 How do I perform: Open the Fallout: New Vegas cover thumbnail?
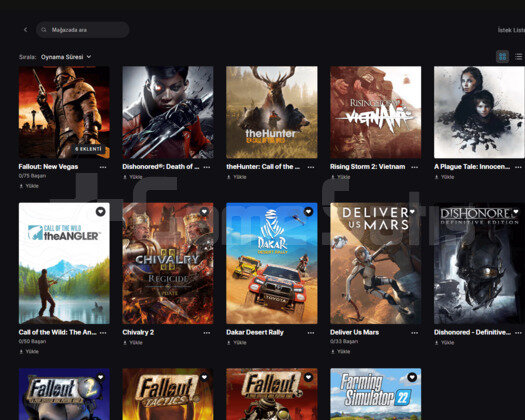(64, 112)
